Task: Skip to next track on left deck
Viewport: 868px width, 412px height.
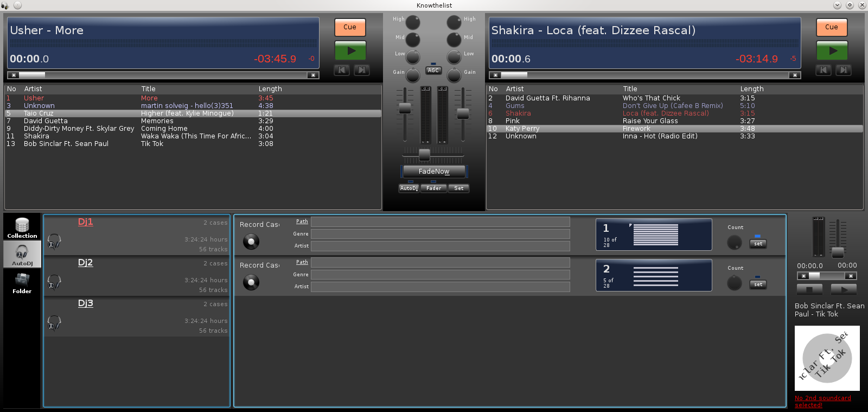Action: (361, 70)
